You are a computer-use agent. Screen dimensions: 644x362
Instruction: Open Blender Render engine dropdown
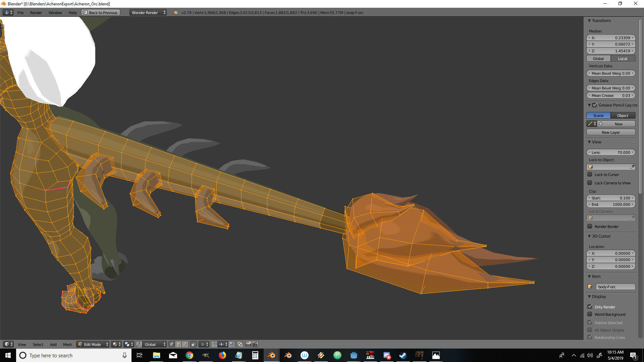click(148, 12)
